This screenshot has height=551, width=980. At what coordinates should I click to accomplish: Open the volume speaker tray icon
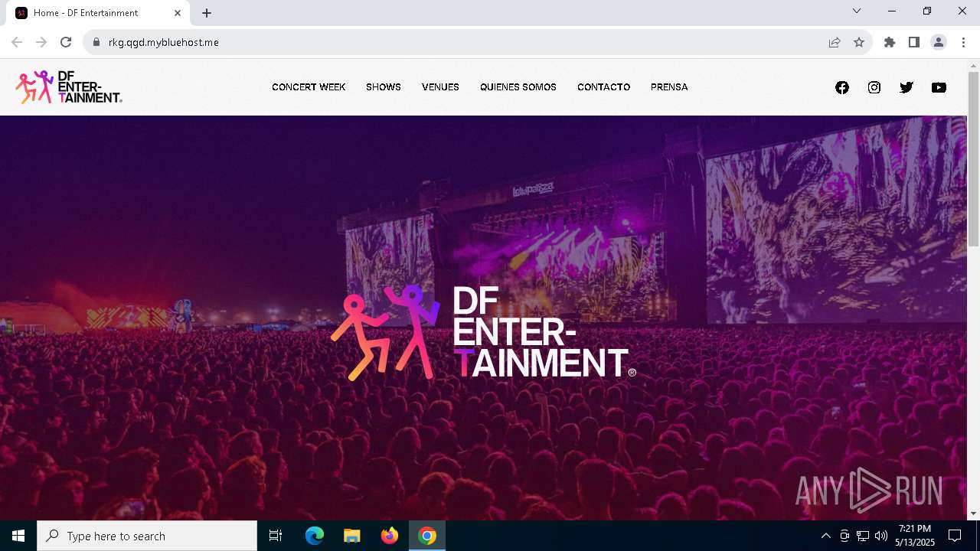[x=881, y=536]
